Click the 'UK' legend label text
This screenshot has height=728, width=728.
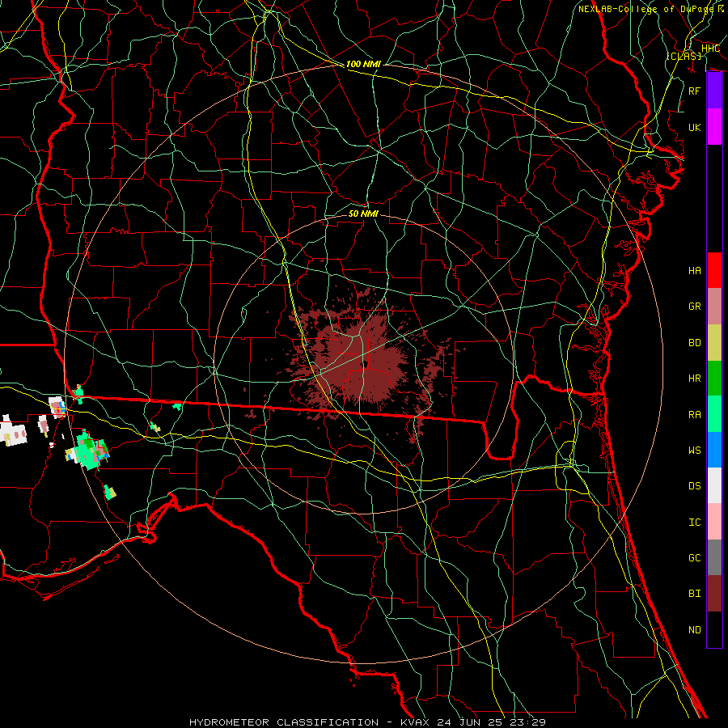(x=695, y=127)
